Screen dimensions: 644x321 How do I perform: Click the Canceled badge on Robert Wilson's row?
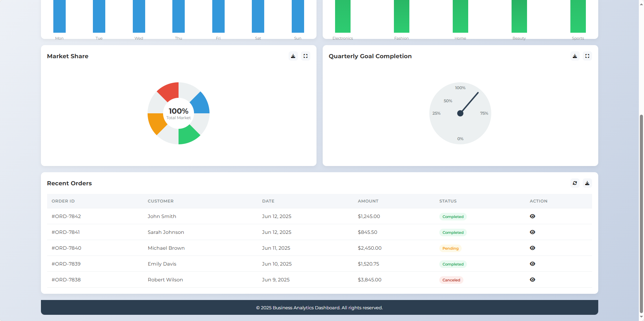451,280
